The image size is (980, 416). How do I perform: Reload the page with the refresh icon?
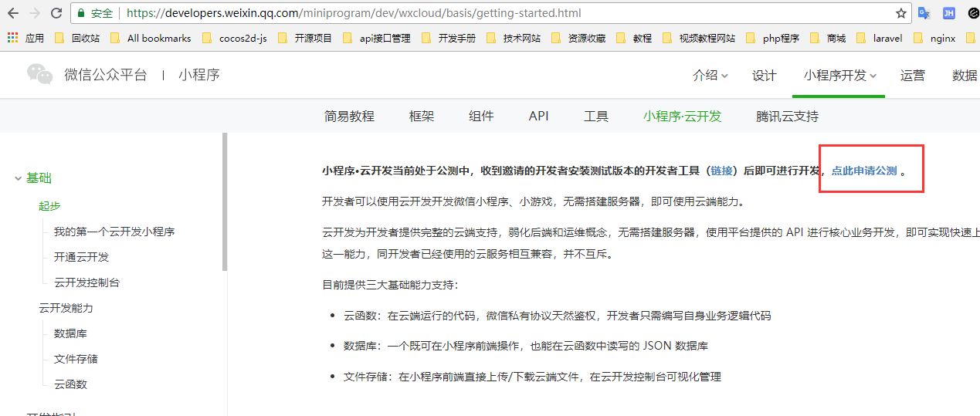pyautogui.click(x=56, y=13)
